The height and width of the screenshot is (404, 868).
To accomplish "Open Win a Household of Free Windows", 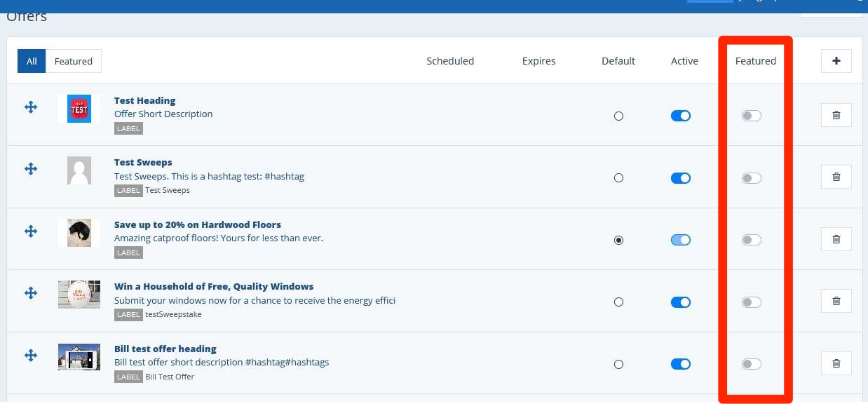I will pos(213,286).
